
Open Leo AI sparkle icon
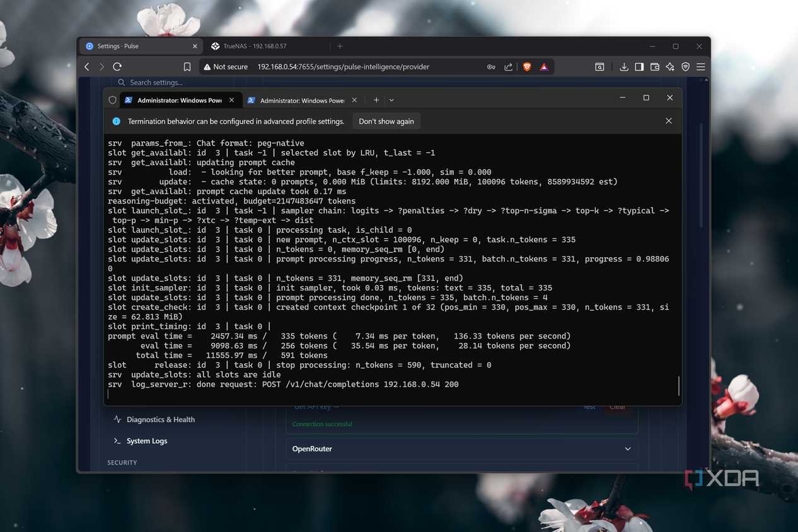(670, 67)
